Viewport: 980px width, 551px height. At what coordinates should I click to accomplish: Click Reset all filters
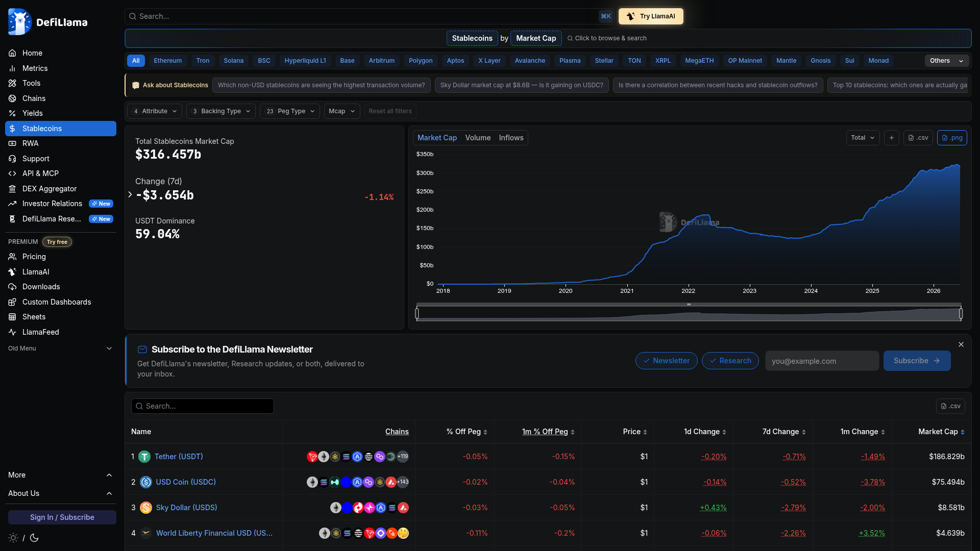tap(390, 111)
